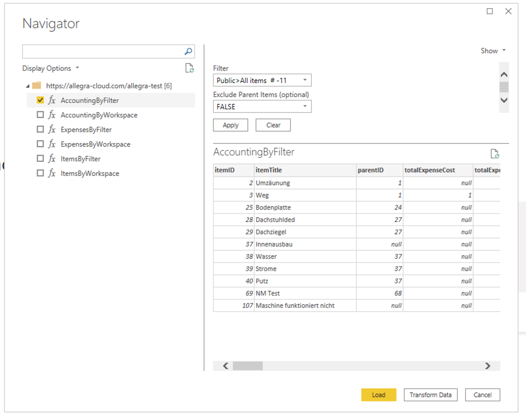This screenshot has height=420, width=526.
Task: Click the down arrow of the right scrollbar
Action: pos(503,100)
